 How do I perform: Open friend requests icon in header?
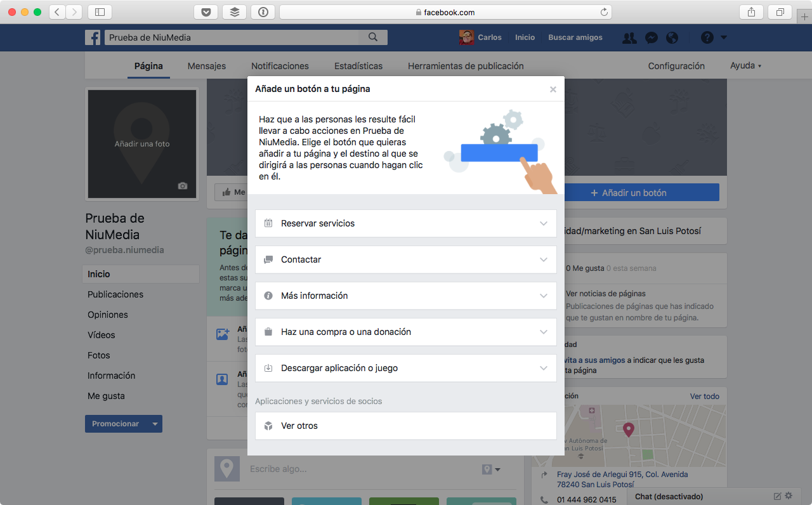pos(629,37)
